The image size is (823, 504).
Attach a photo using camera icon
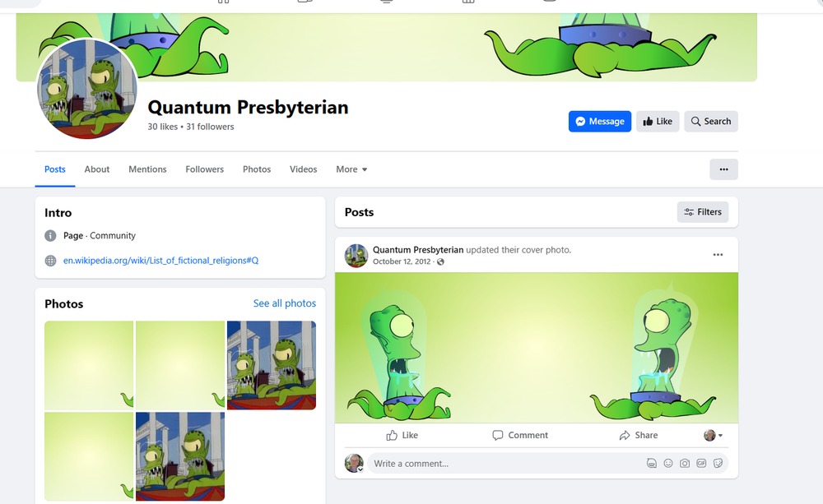685,463
